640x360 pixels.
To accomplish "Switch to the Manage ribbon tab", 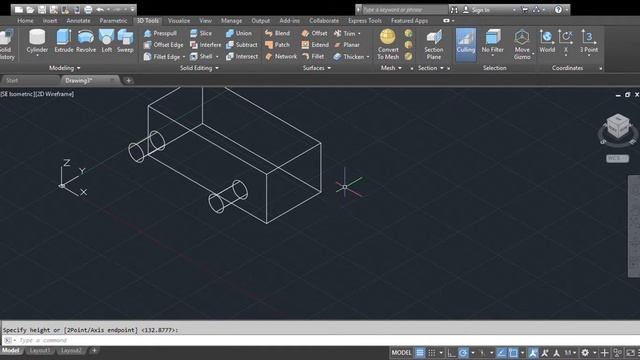I will pos(231,21).
